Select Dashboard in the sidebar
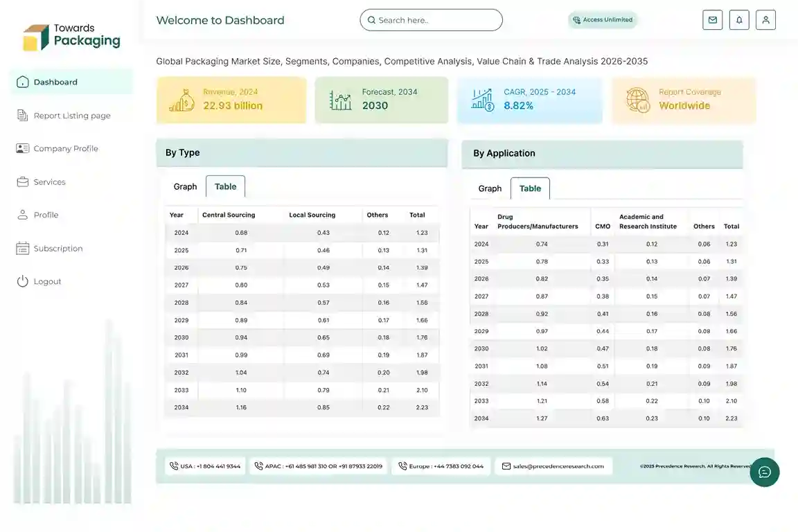This screenshot has height=532, width=798. click(x=55, y=82)
